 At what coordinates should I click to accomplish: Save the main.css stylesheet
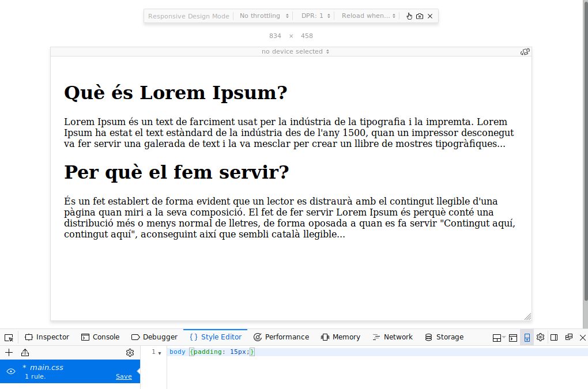123,376
